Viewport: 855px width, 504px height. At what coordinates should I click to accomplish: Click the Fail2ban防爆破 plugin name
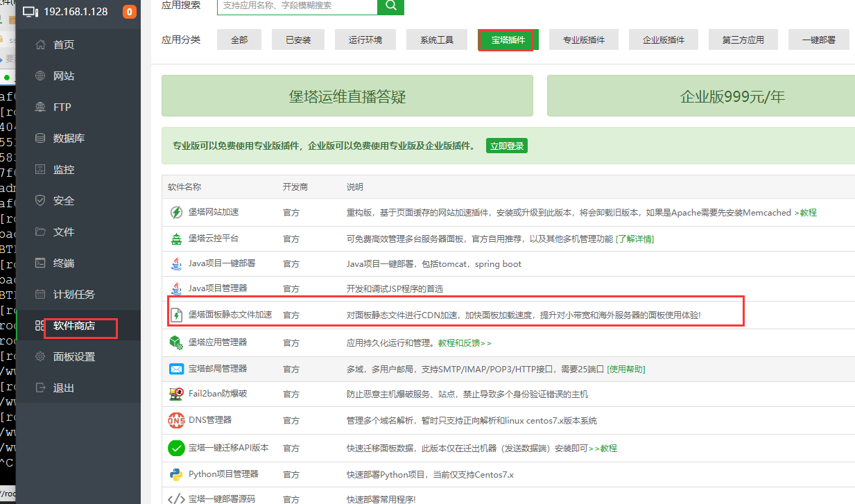pyautogui.click(x=218, y=394)
